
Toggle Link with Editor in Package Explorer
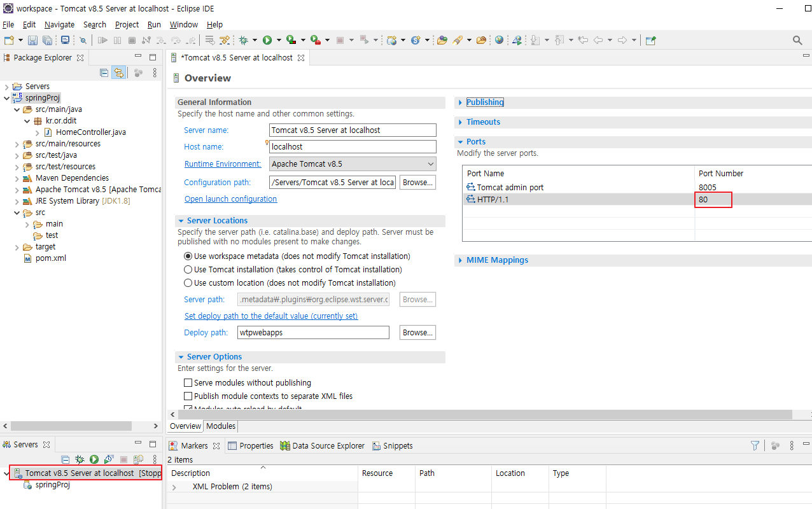118,73
